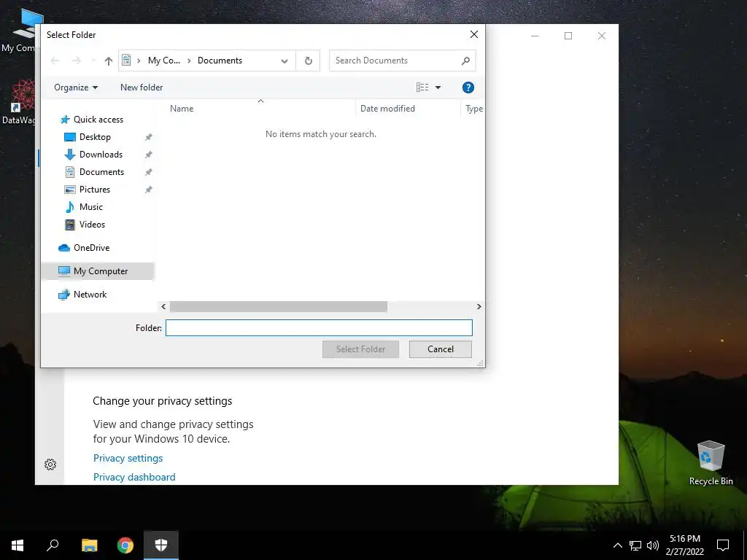Minimize the Windows Security window
Image resolution: width=747 pixels, height=560 pixels.
pos(535,36)
